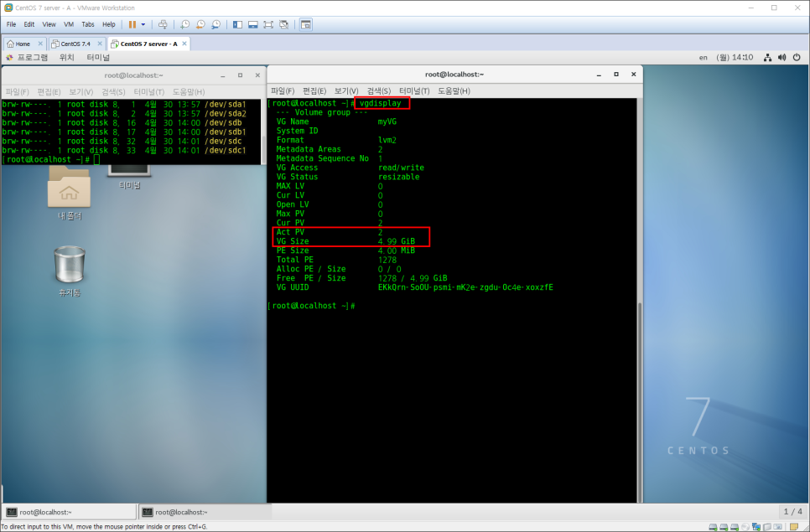Open the VM menu
This screenshot has height=532, width=810.
(69, 24)
